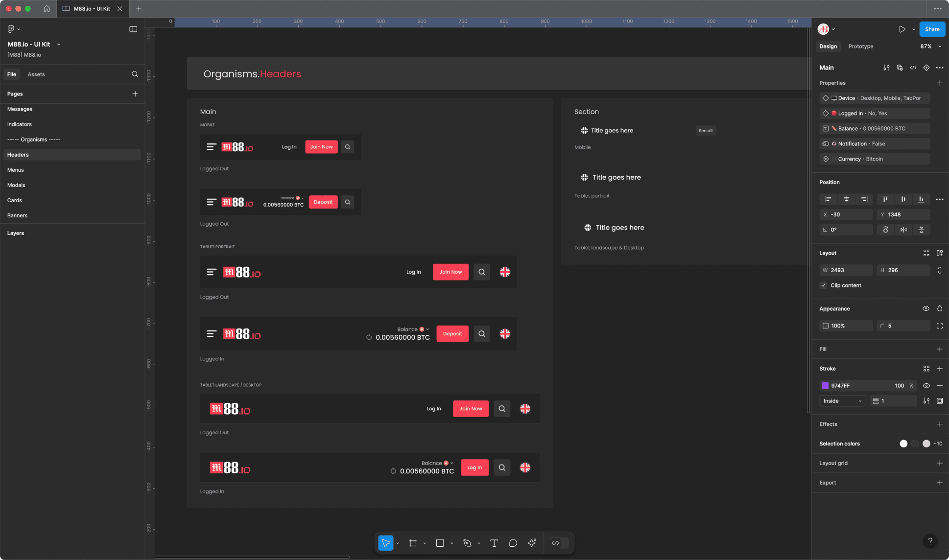Viewport: 949px width, 560px height.
Task: Align left edges using the alignment icon
Action: pyautogui.click(x=828, y=199)
